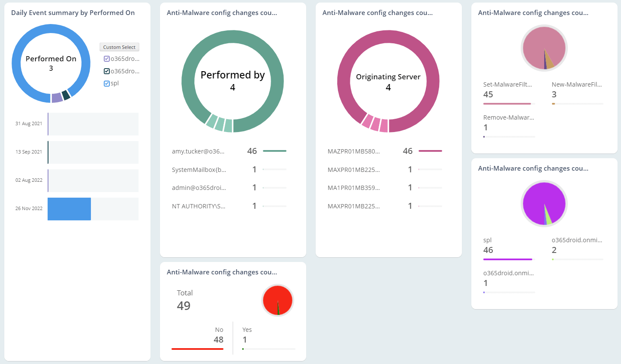
Task: Select the 31 Aug 2021 bar row
Action: click(93, 124)
